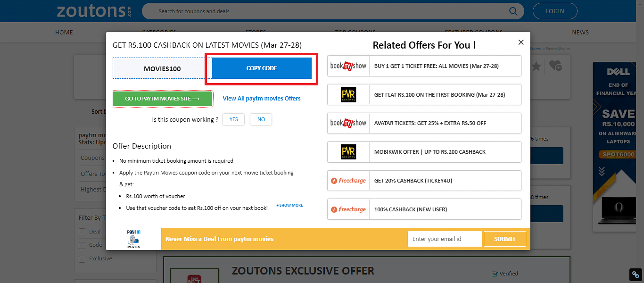644x283 pixels.
Task: Expand the offer description with Show More
Action: pos(289,205)
